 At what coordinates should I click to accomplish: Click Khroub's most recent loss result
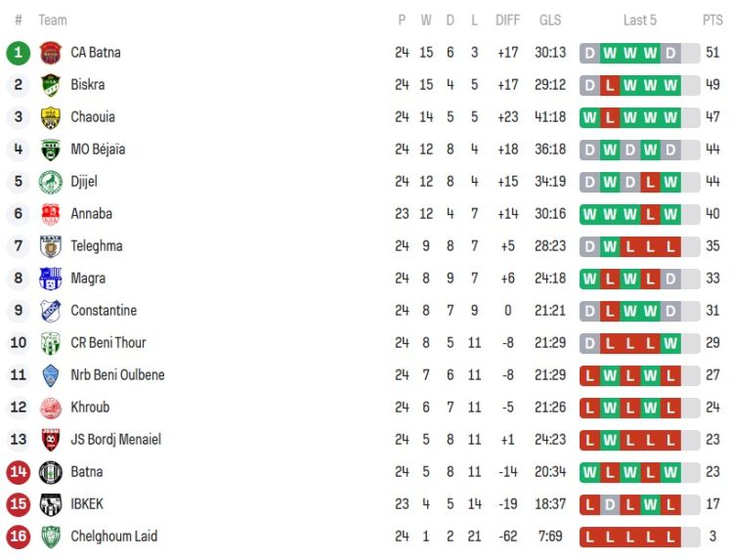pyautogui.click(x=670, y=408)
